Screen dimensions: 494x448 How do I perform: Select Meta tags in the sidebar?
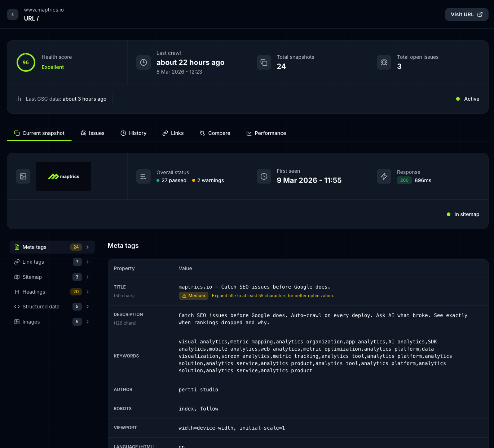pos(52,247)
